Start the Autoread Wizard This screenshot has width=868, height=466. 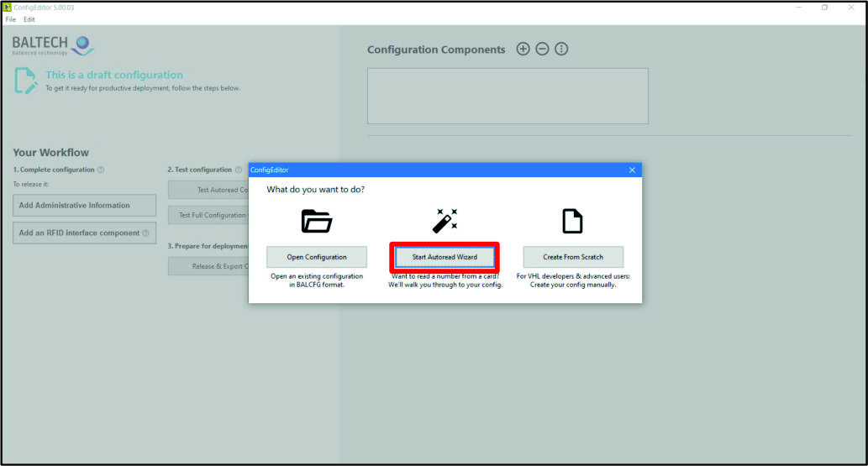coord(445,257)
